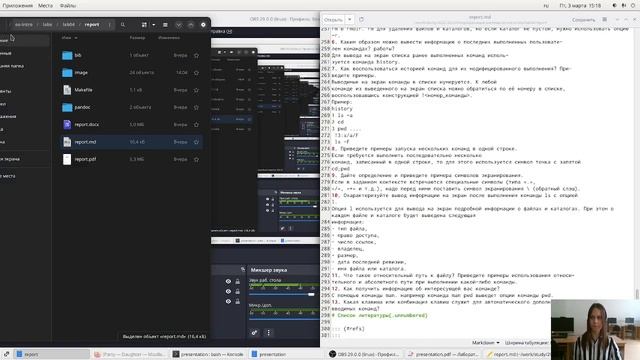The image size is (640, 360).
Task: Switch to 'report' window in taskbar
Action: pos(52,354)
